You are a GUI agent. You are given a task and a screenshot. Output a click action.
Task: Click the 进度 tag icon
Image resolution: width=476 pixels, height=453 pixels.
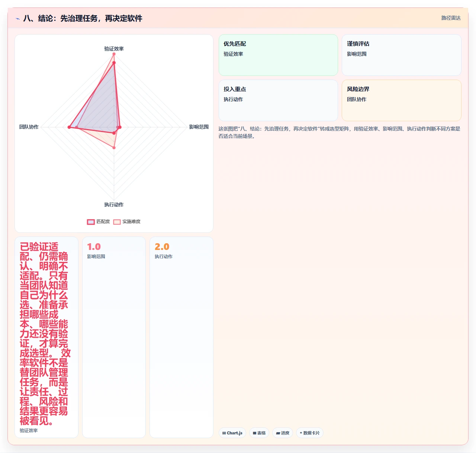(278, 433)
